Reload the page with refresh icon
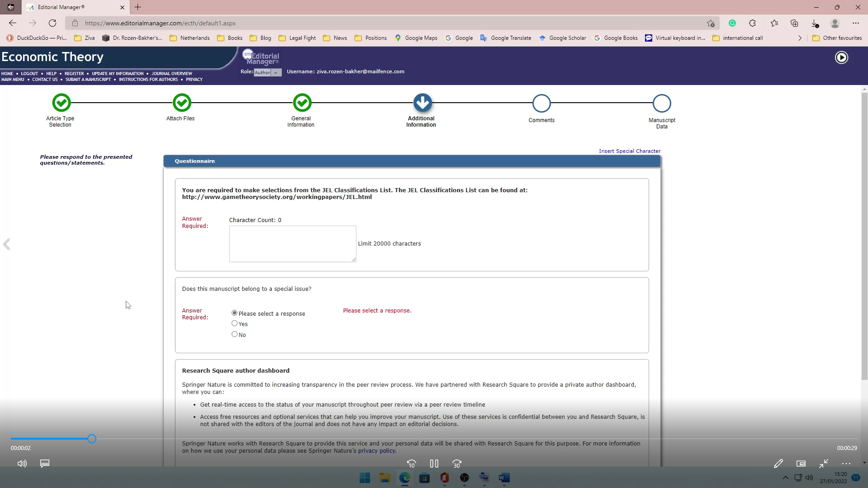The image size is (868, 488). [x=52, y=23]
